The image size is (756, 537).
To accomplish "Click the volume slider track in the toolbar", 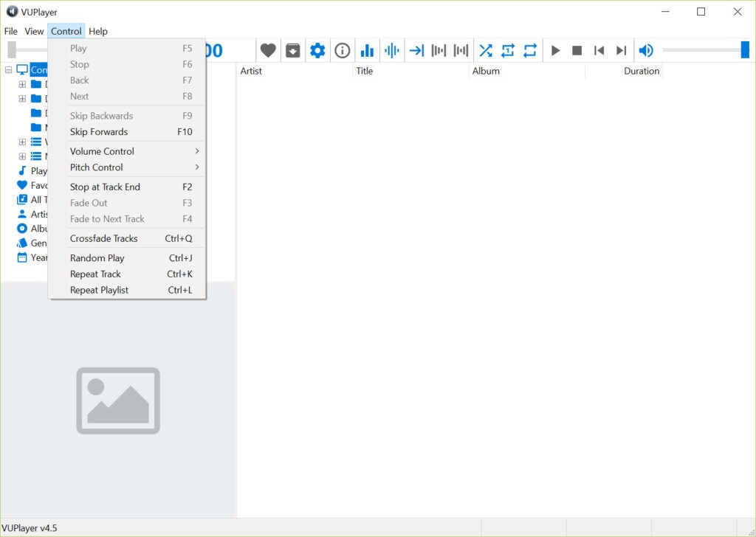I will pos(701,50).
